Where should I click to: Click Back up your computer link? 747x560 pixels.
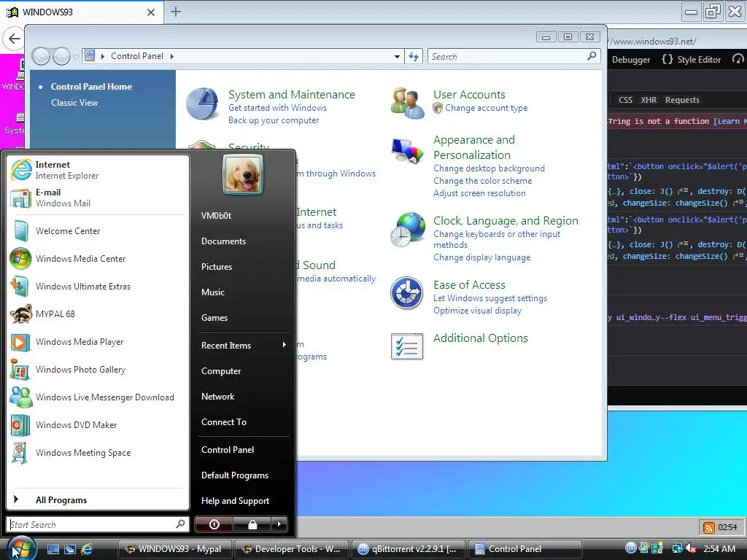[274, 120]
